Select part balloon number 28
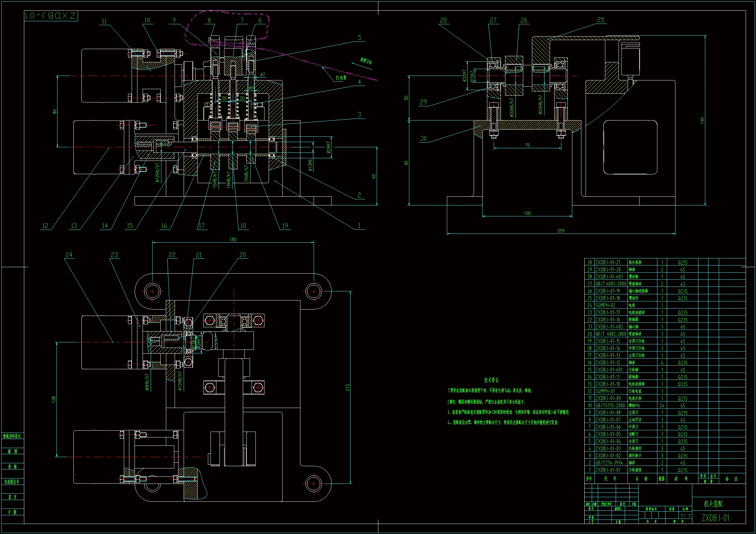The width and height of the screenshot is (756, 534). [x=443, y=20]
